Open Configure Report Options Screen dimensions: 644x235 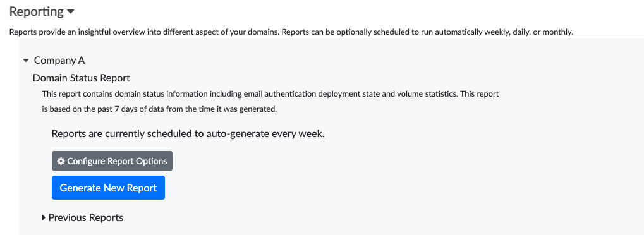(x=112, y=160)
